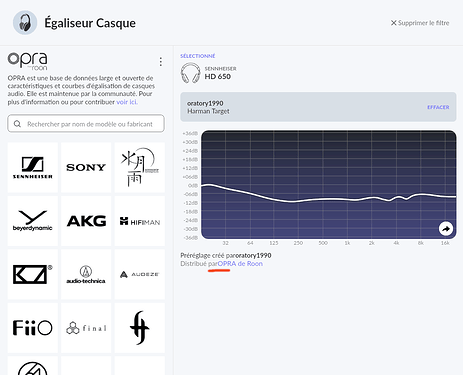Select the Moondrop Chinese-character brand tile
This screenshot has width=463, height=375.
pyautogui.click(x=140, y=167)
